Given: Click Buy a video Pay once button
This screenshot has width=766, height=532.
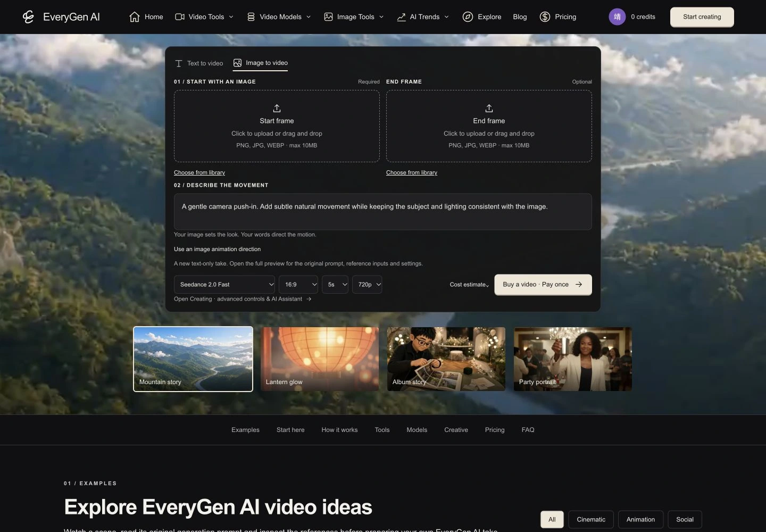Looking at the screenshot, I should click(x=543, y=285).
